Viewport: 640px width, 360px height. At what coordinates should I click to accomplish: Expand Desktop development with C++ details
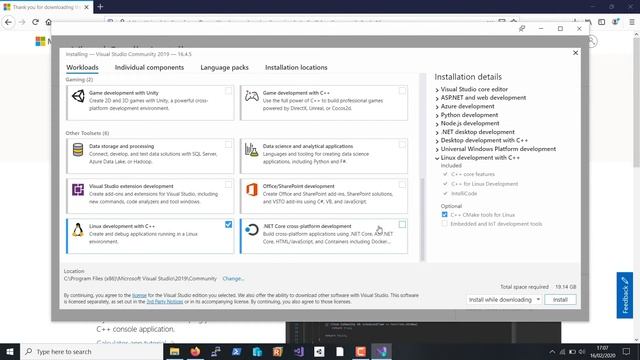437,141
